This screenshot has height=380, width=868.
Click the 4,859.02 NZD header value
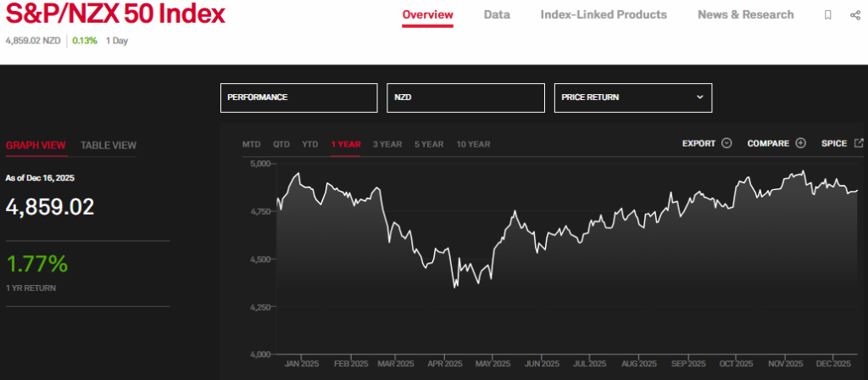point(33,41)
